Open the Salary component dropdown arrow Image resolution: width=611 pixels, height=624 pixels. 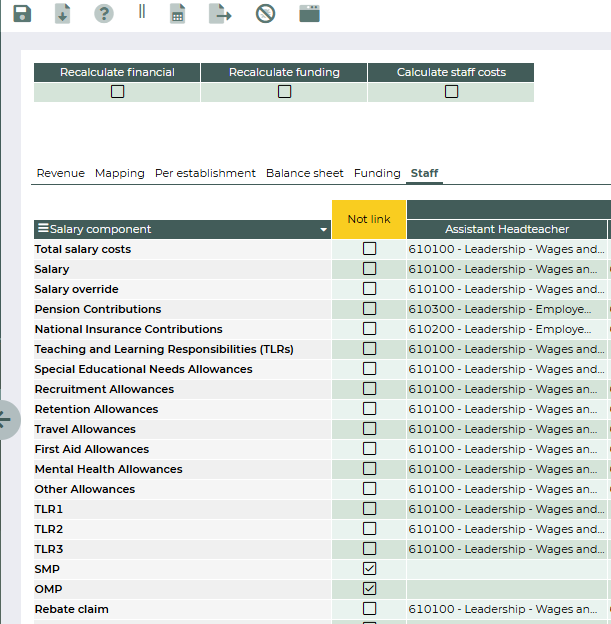(323, 230)
